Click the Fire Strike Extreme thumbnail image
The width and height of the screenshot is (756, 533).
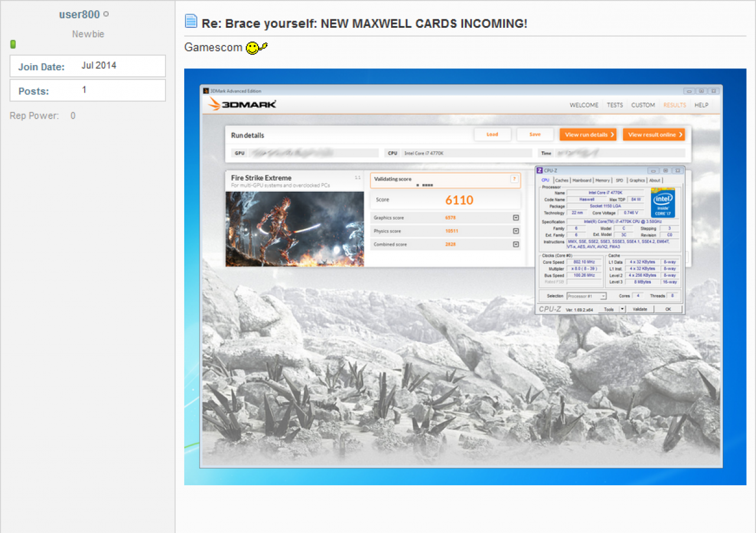295,228
